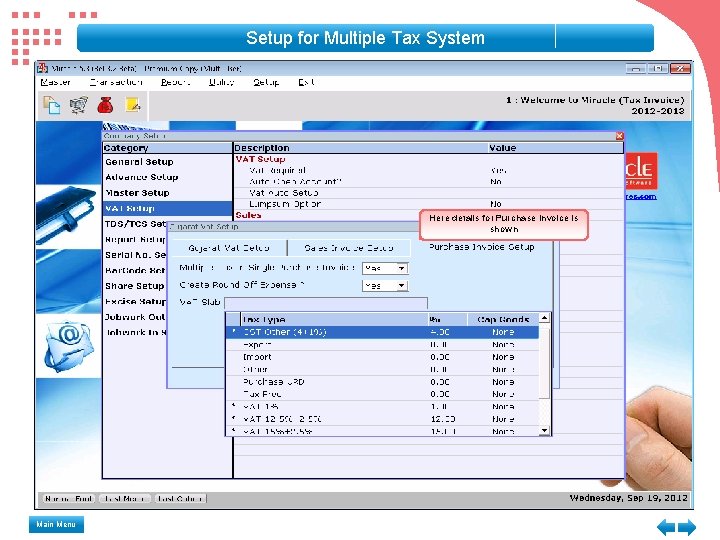Select Tax Free tax type row
This screenshot has height=540, width=720.
click(382, 394)
